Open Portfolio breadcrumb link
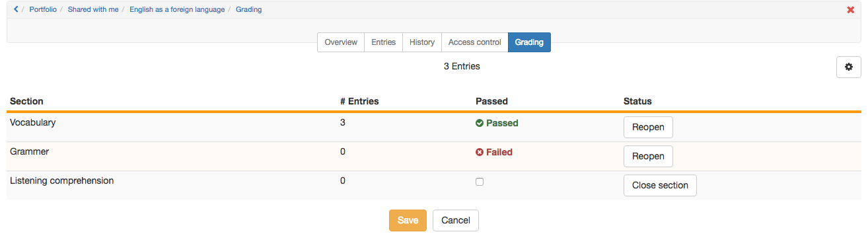This screenshot has width=868, height=240. click(x=43, y=10)
